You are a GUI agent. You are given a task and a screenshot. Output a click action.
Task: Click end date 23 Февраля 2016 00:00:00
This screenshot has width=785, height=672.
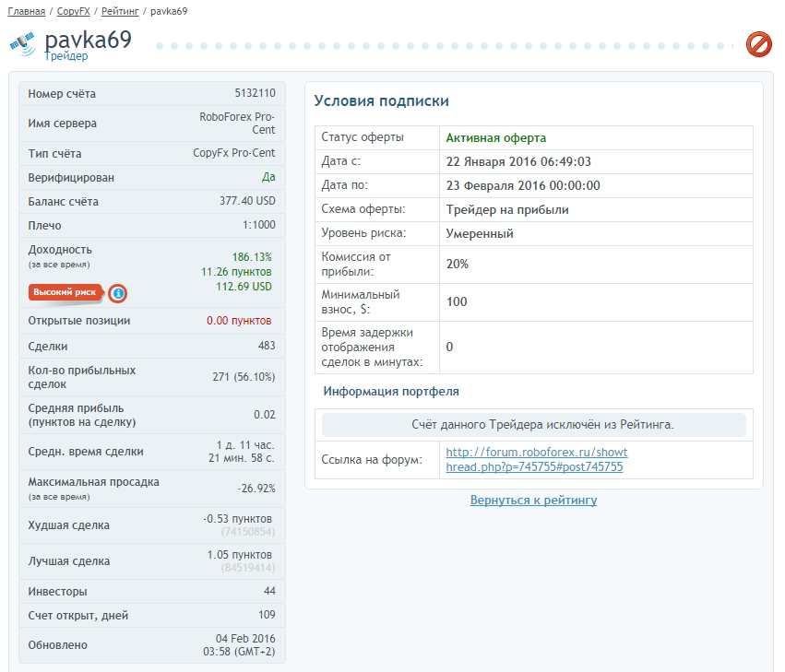point(523,185)
